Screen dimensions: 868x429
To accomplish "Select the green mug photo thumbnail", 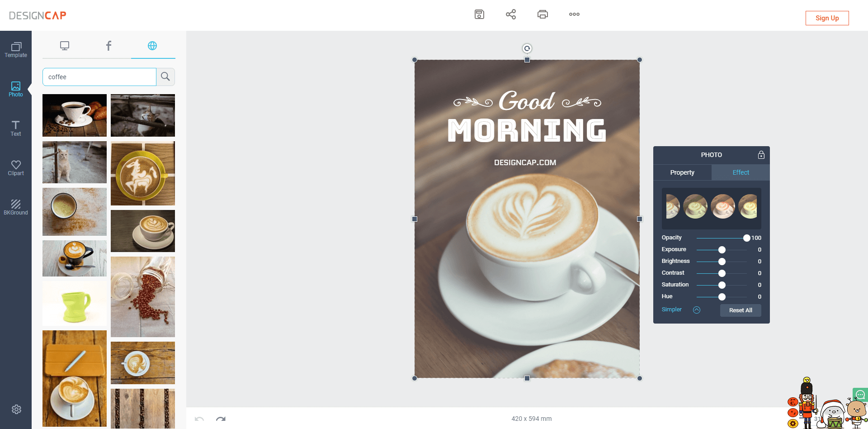I will [x=75, y=303].
